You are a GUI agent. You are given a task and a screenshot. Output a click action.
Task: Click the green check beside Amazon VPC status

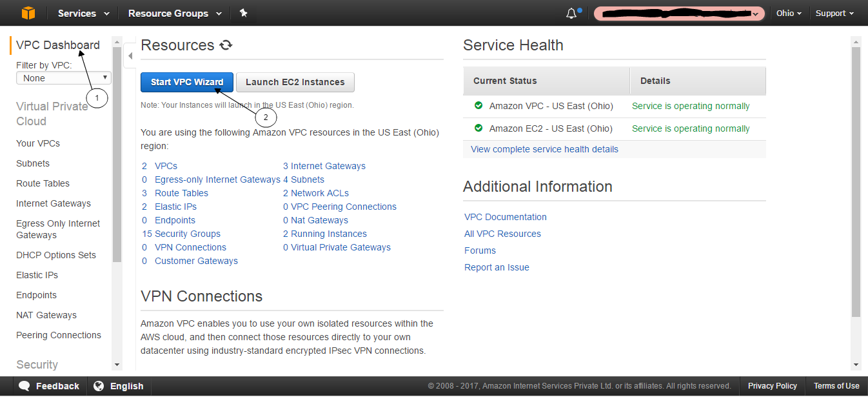[x=478, y=105]
